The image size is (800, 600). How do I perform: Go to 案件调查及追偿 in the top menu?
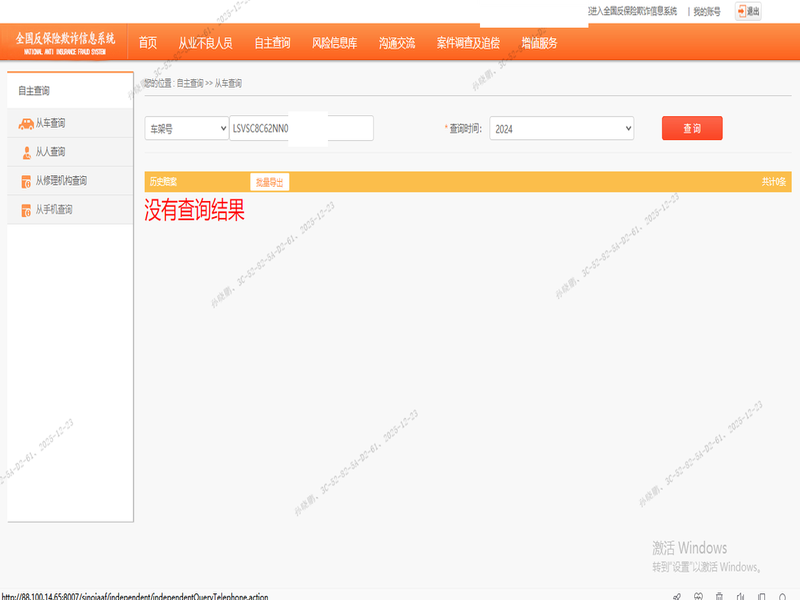(468, 43)
